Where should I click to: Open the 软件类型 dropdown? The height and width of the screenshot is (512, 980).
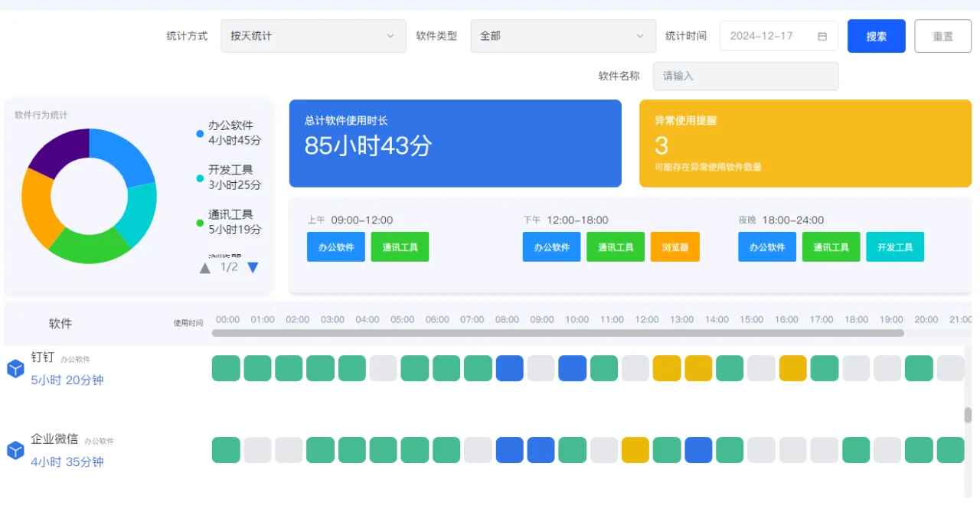point(563,35)
